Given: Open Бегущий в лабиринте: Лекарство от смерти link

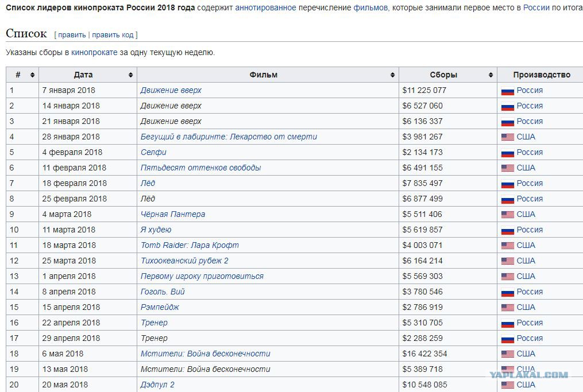Looking at the screenshot, I should [229, 137].
